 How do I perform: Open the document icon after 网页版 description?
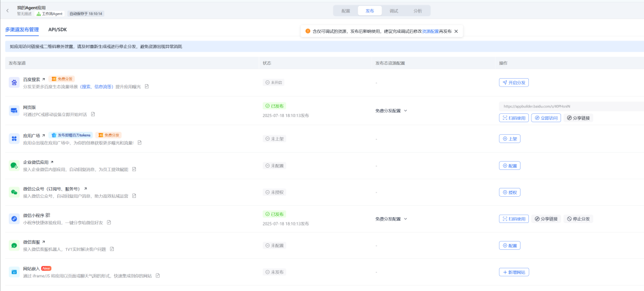93,114
